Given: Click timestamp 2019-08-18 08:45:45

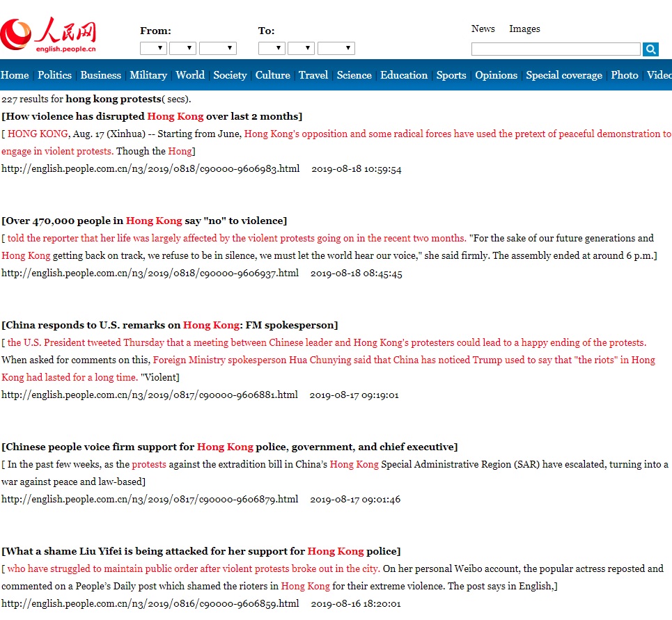Looking at the screenshot, I should pyautogui.click(x=357, y=273).
